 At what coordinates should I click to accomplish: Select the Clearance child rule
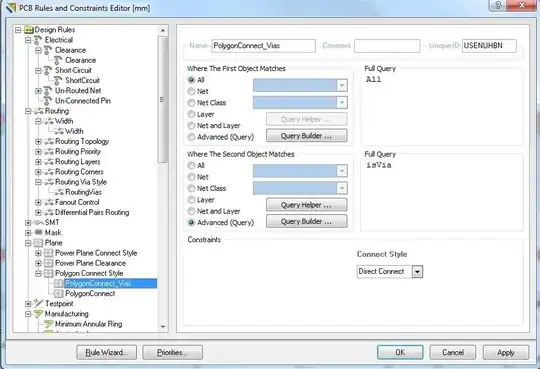pyautogui.click(x=81, y=60)
